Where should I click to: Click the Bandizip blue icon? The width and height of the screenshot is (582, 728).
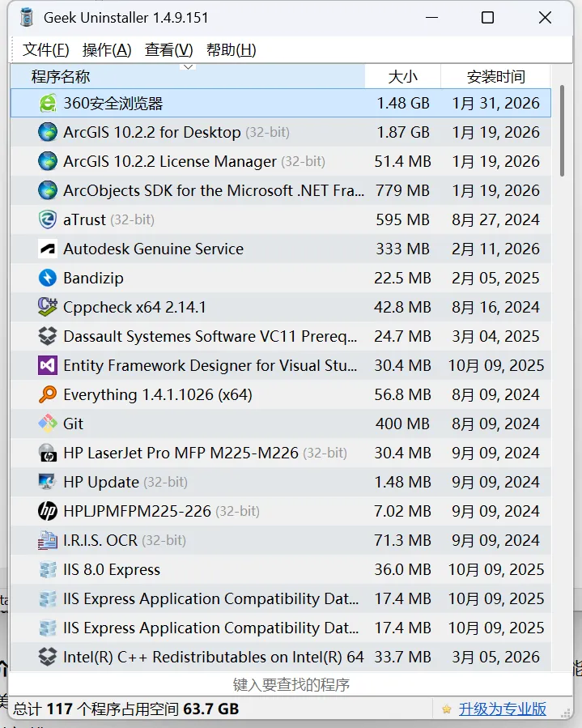(47, 278)
